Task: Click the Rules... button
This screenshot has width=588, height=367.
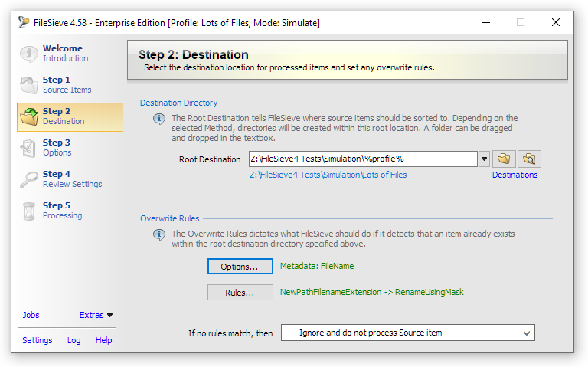Action: 240,292
